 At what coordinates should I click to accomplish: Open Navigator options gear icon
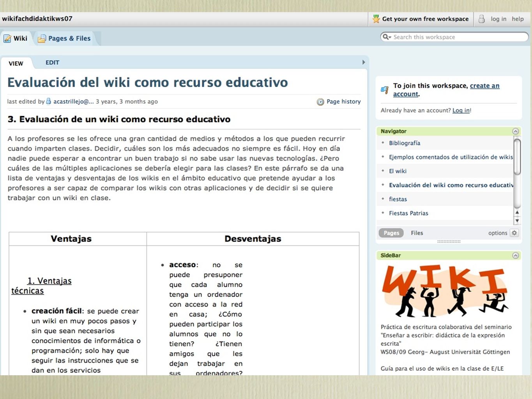[514, 233]
